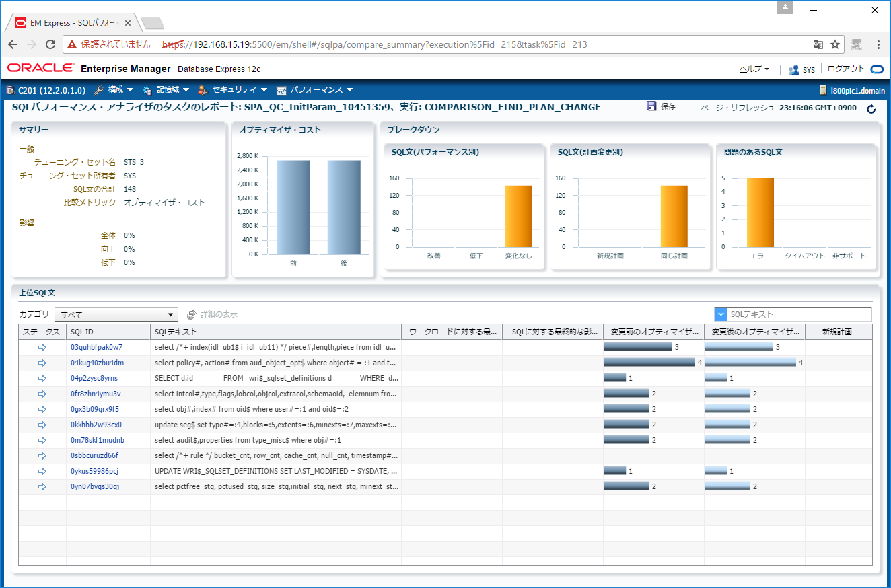This screenshot has width=891, height=588.
Task: Click status arrow for 0gx3b09qrx9f5 row
Action: [42, 409]
